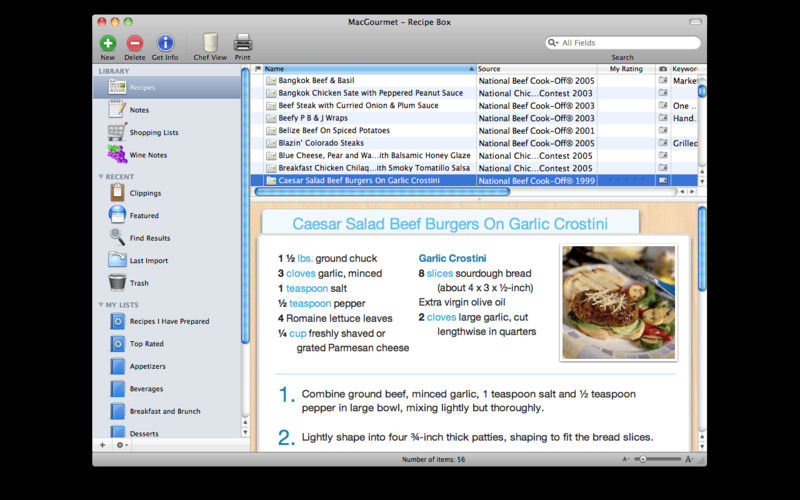This screenshot has height=500, width=800.
Task: Click the image camera column header
Action: coord(663,69)
